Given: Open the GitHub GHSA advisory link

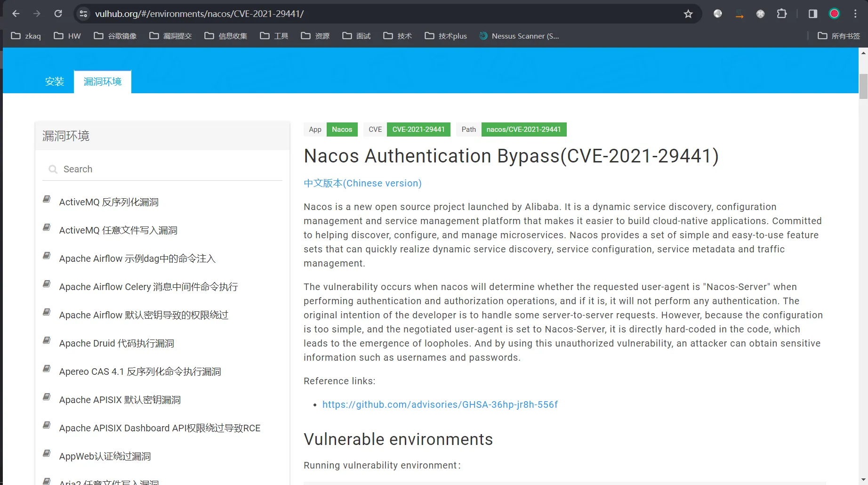Looking at the screenshot, I should (440, 404).
